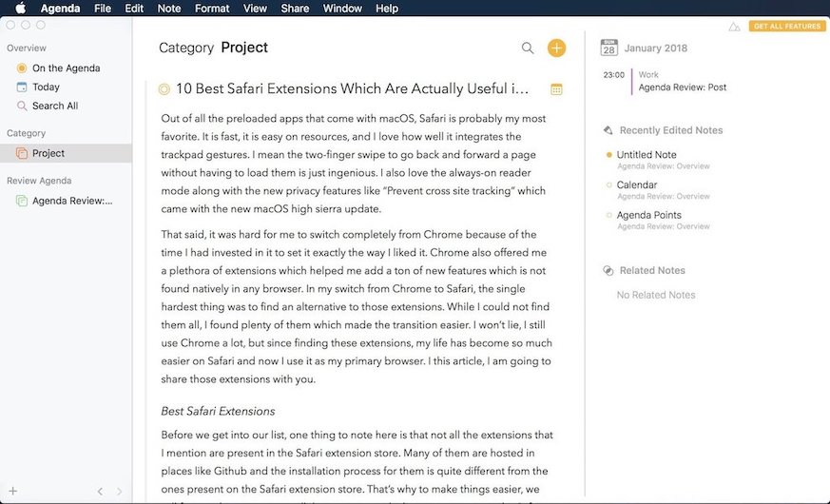Toggle the On the Agenda circle beside the note title
The height and width of the screenshot is (504, 830).
click(164, 89)
